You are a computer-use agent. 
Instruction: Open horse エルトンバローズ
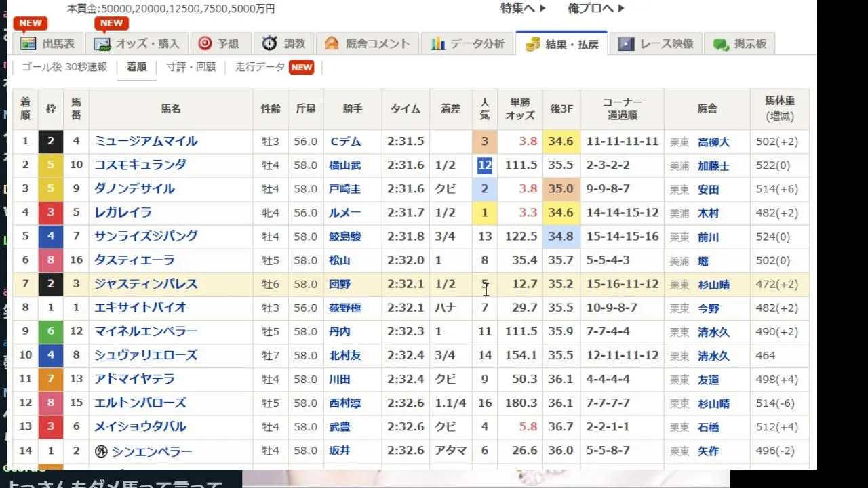(140, 403)
